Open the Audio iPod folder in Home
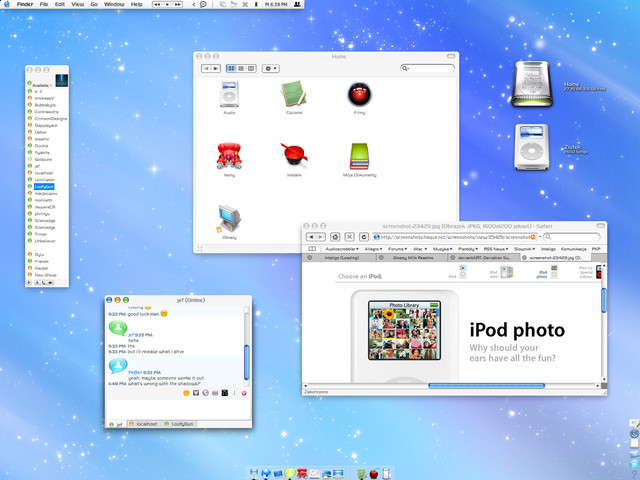640x480 pixels. (x=229, y=94)
